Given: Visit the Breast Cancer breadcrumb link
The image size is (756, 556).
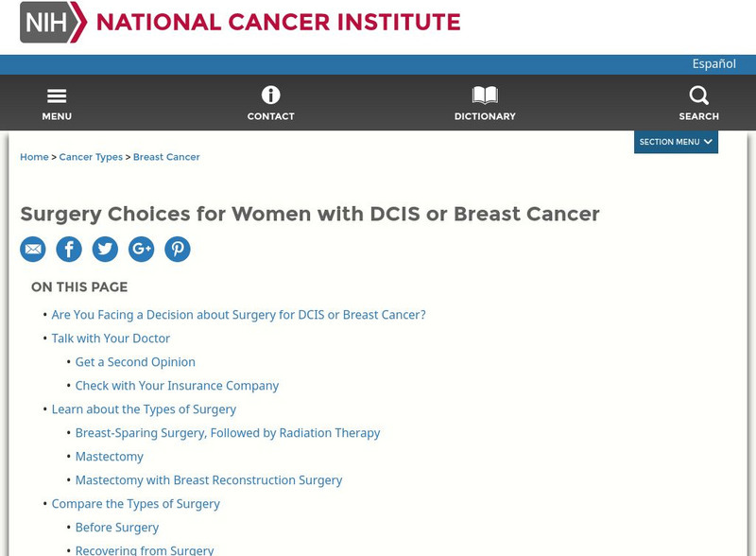Looking at the screenshot, I should point(166,157).
